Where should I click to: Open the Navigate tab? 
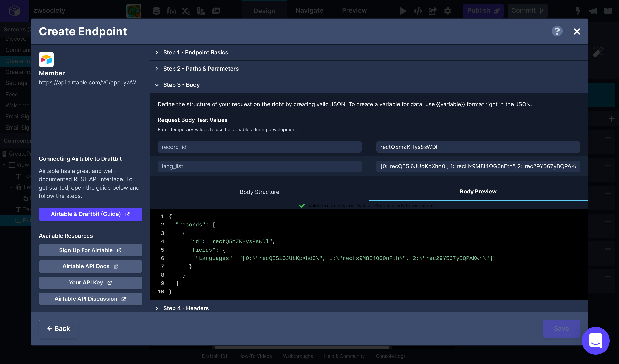[309, 11]
